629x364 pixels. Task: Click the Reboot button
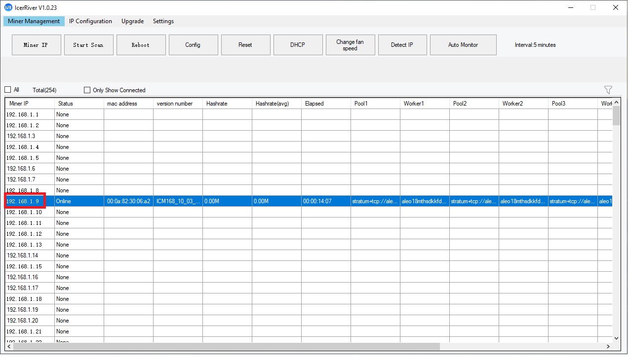click(x=141, y=45)
